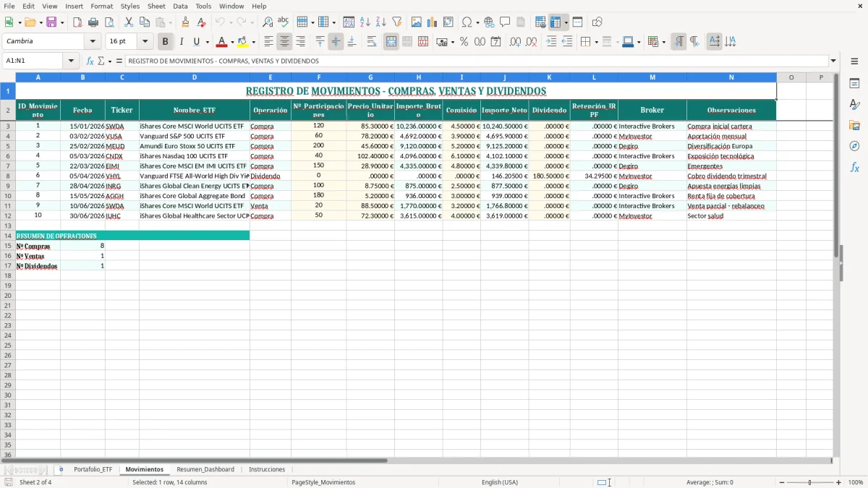Format as Percent icon
Screen dimensions: 868x488
464,42
